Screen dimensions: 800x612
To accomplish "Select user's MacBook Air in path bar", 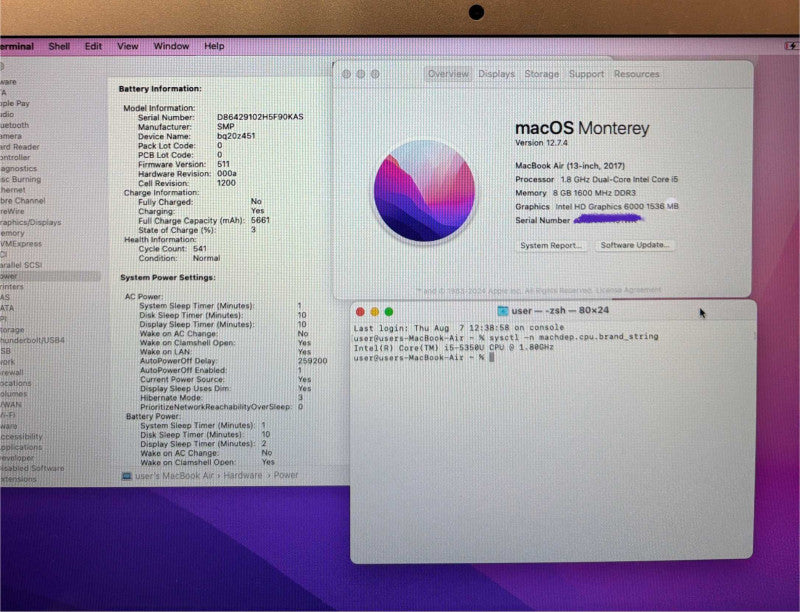I will (x=174, y=475).
